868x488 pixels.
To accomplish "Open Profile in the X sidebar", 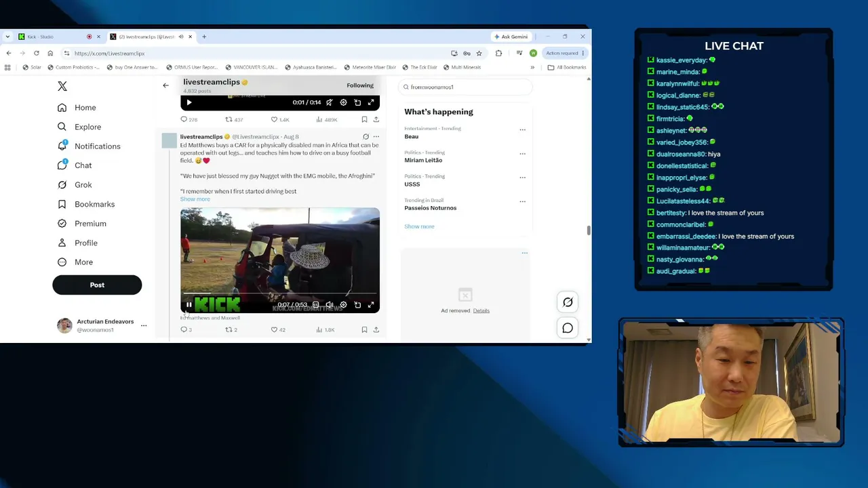I will point(77,243).
